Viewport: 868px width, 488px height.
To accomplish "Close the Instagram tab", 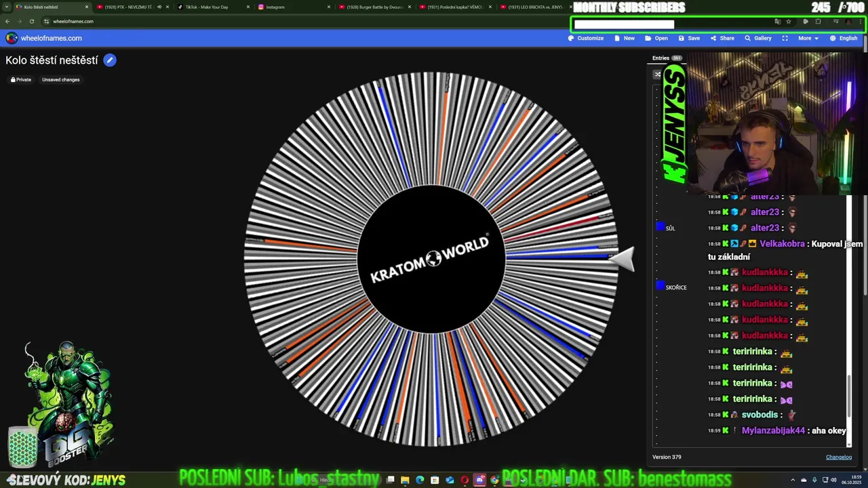I will 329,7.
